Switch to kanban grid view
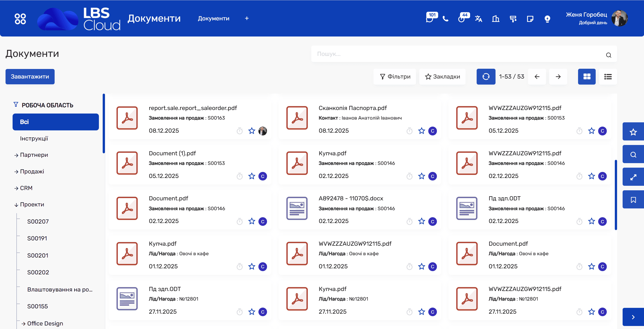This screenshot has height=329, width=644. tap(587, 77)
